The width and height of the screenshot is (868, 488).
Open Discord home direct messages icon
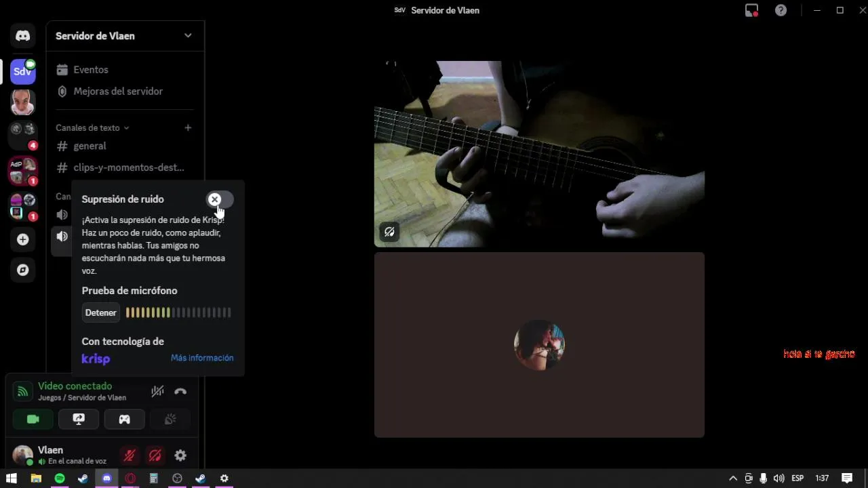click(23, 36)
